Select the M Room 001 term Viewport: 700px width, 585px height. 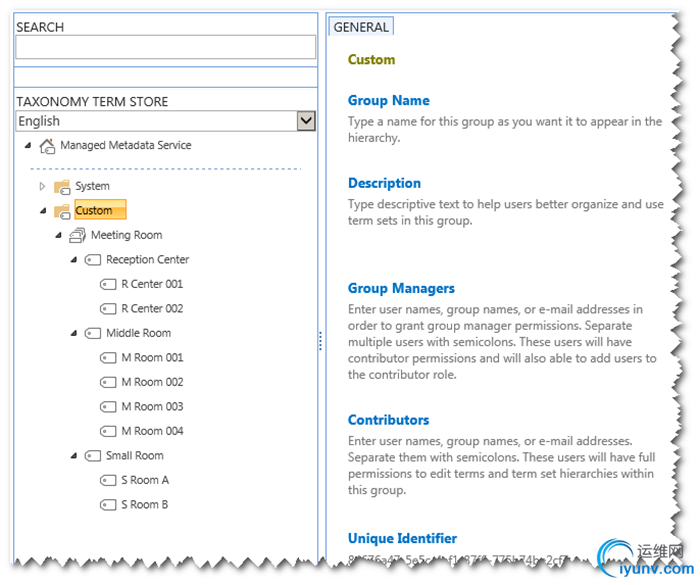(x=152, y=358)
